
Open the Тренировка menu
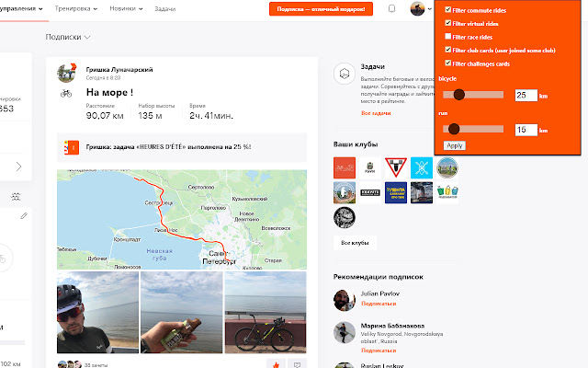76,8
